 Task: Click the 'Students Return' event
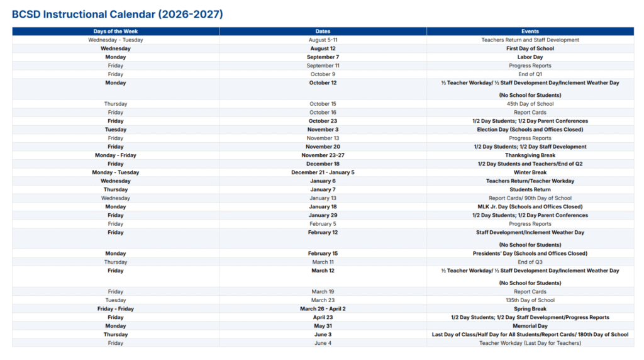tap(530, 190)
